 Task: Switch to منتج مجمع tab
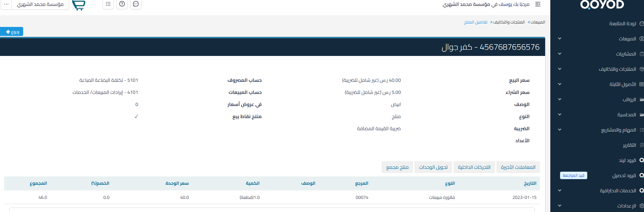397,167
